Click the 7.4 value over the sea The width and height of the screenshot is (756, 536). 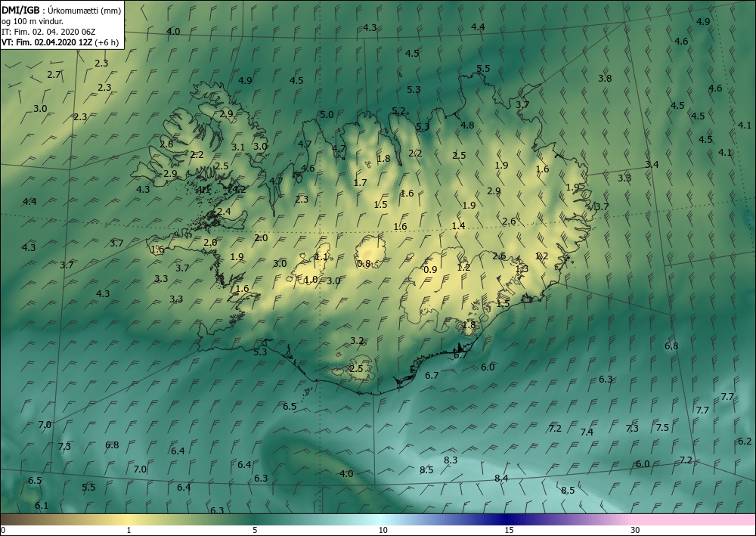(587, 432)
